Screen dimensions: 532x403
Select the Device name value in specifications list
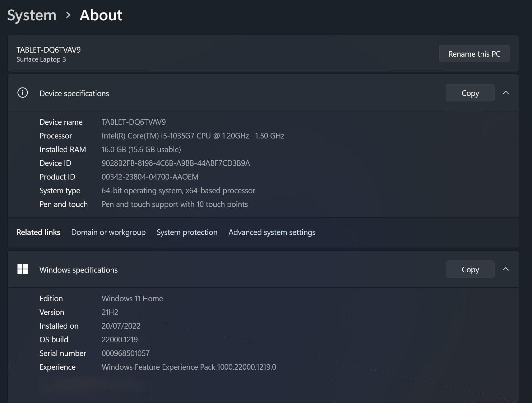(134, 122)
